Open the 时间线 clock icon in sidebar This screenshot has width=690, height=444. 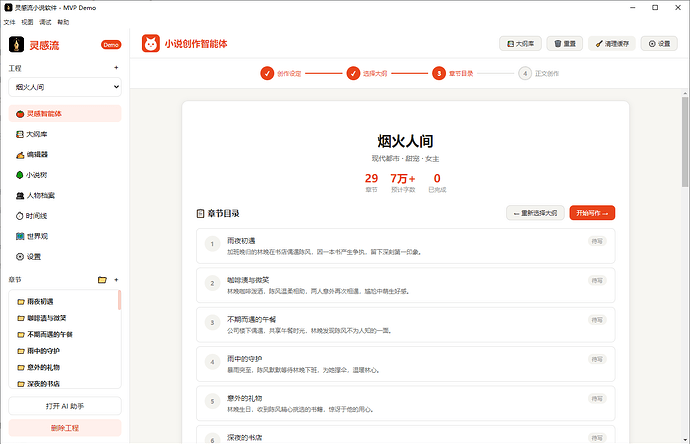tap(20, 216)
